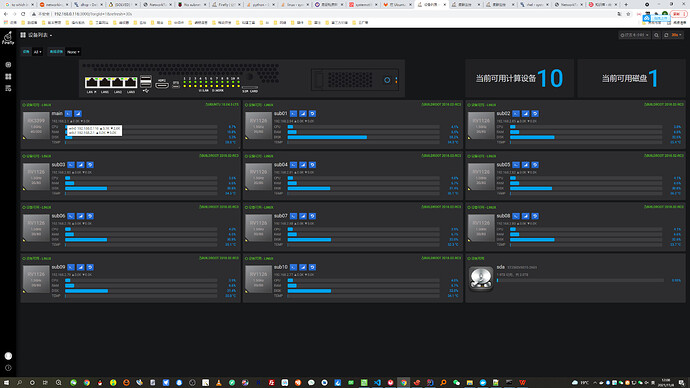The image size is (690, 388).
Task: Click reboot icon for sub08
Action: point(535,216)
